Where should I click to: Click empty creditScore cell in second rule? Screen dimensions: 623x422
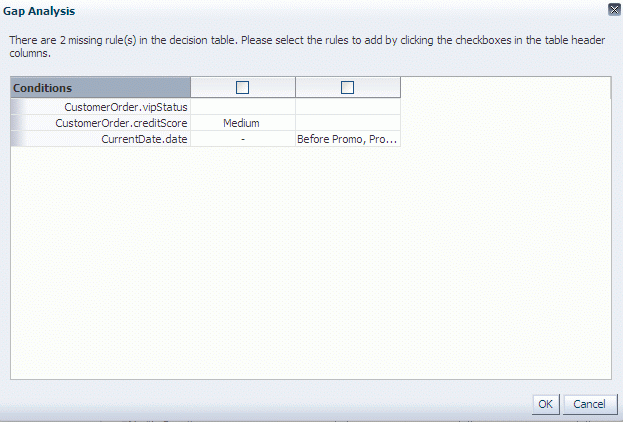[x=348, y=123]
